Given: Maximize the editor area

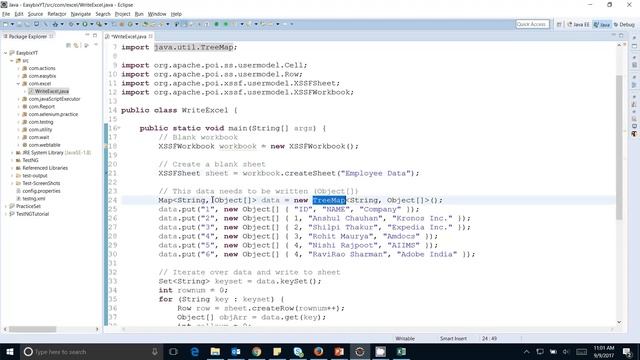Looking at the screenshot, I should point(621,36).
